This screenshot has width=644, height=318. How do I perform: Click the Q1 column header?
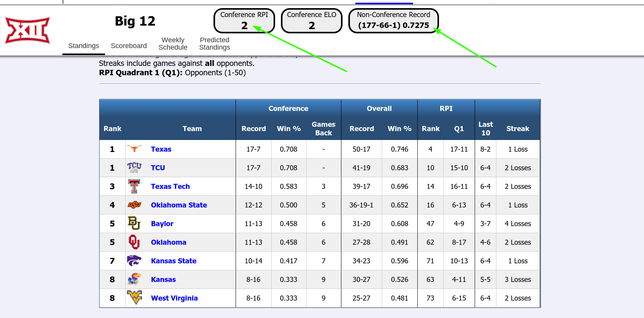pos(459,129)
